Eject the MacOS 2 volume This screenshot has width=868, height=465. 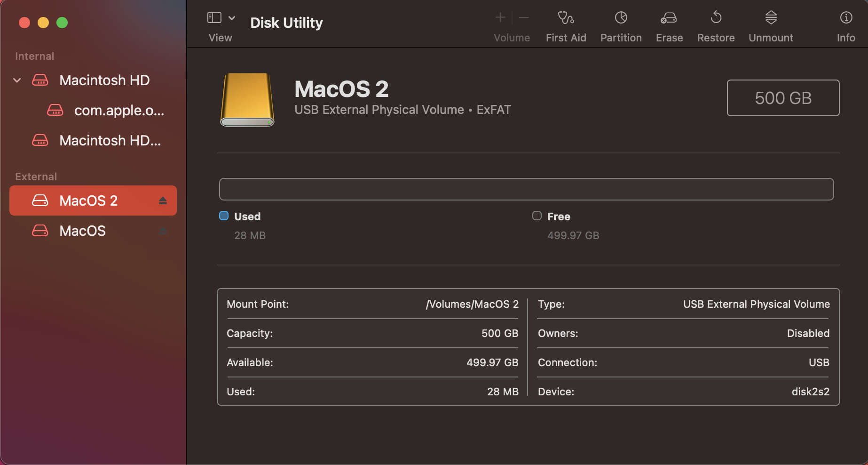163,201
